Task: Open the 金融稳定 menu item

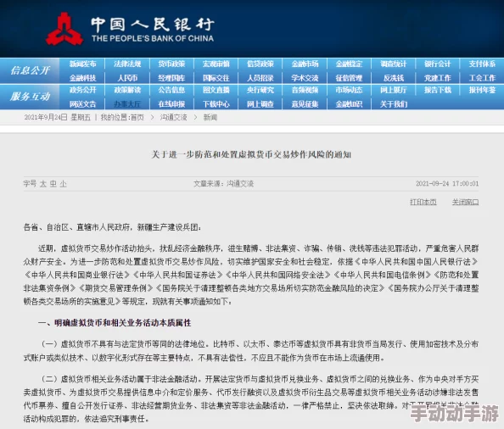Action: tap(349, 64)
